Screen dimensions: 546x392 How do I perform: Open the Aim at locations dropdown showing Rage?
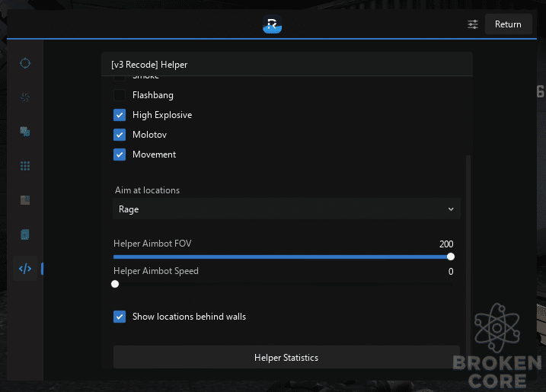[286, 209]
